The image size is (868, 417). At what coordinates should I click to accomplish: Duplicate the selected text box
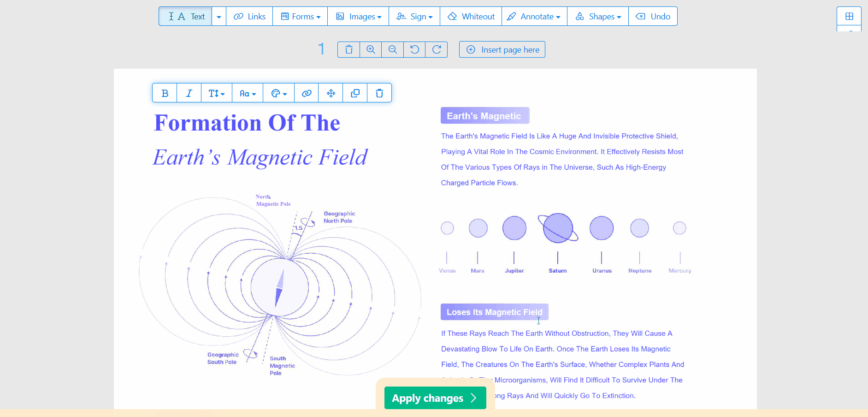355,93
